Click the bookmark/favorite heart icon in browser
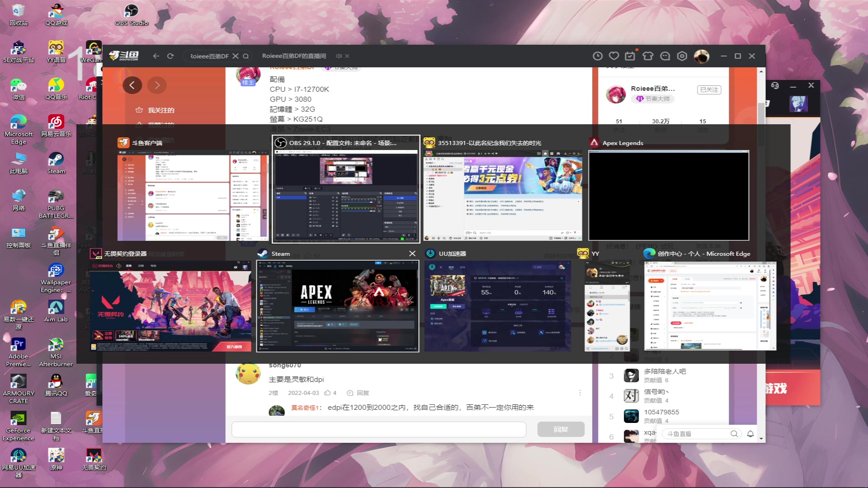This screenshot has height=488, width=868. 614,56
